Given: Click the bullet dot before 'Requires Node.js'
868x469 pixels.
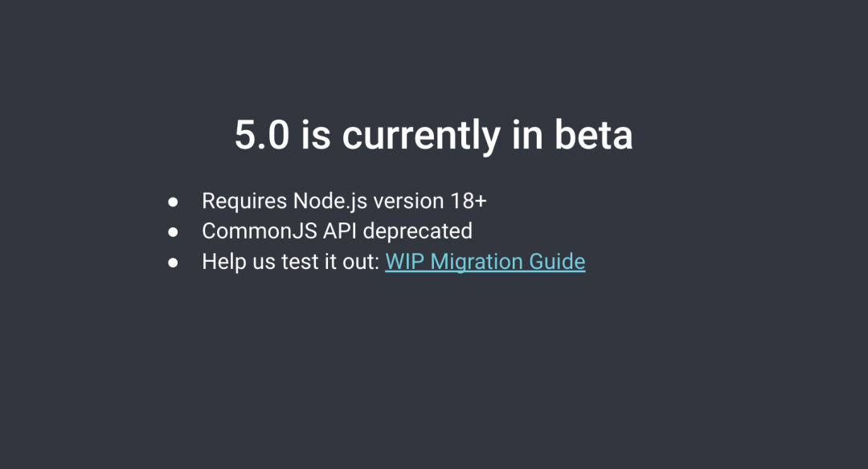Looking at the screenshot, I should coord(174,202).
